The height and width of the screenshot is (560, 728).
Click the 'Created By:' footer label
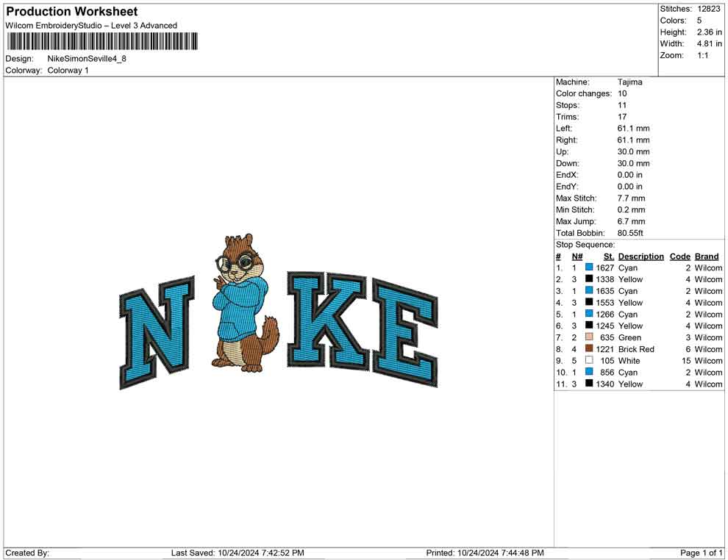[x=27, y=553]
